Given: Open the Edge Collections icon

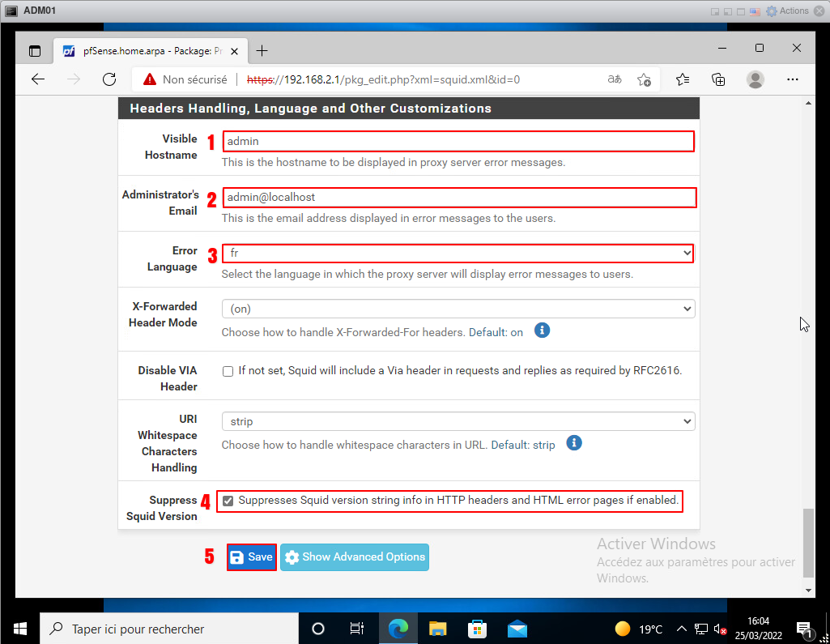Looking at the screenshot, I should (718, 79).
